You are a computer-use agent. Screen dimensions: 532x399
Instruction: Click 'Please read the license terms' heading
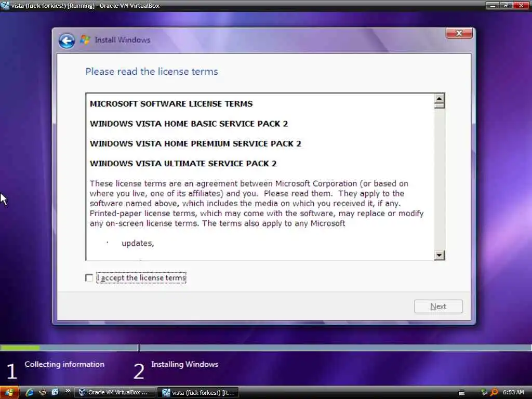152,72
